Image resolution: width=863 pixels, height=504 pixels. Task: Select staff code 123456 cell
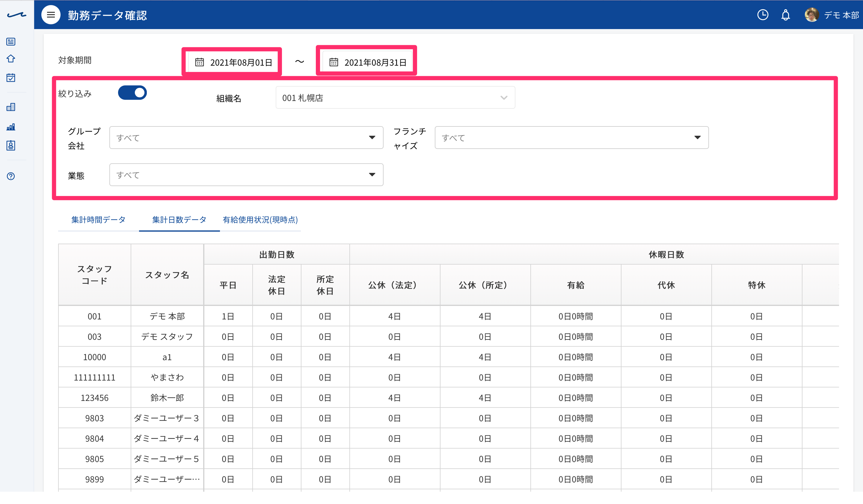coord(94,398)
